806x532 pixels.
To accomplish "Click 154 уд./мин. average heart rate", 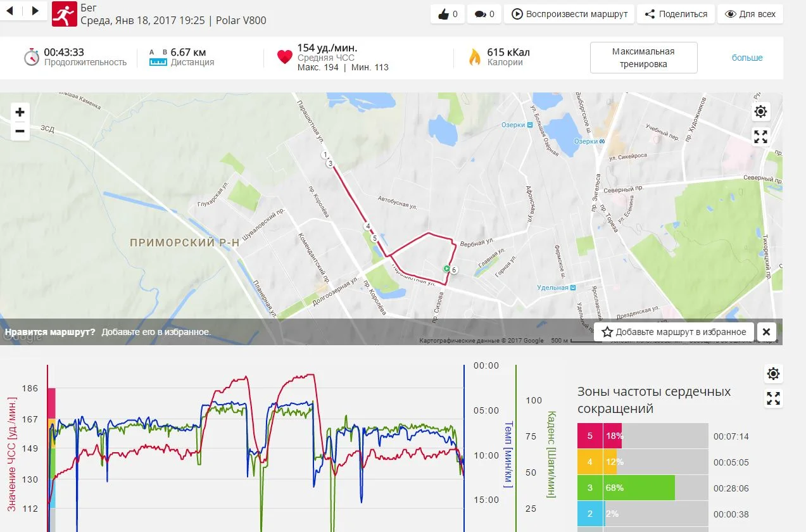I will point(327,48).
